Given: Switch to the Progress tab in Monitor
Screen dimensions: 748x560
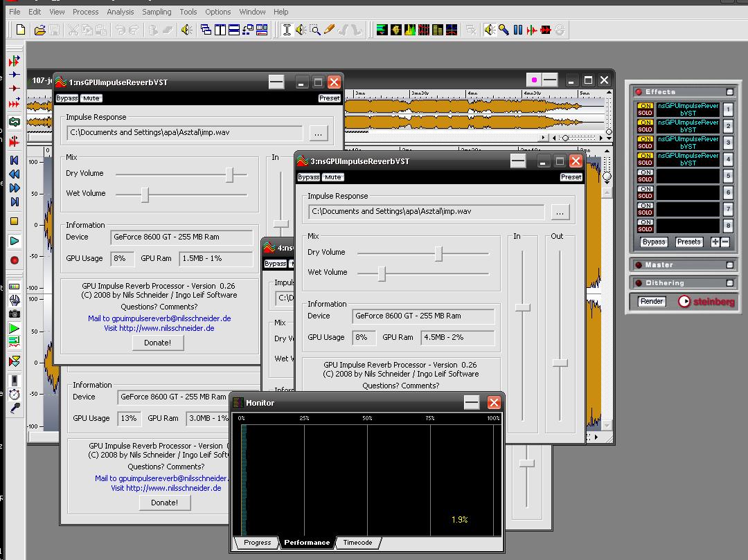Looking at the screenshot, I should [257, 543].
